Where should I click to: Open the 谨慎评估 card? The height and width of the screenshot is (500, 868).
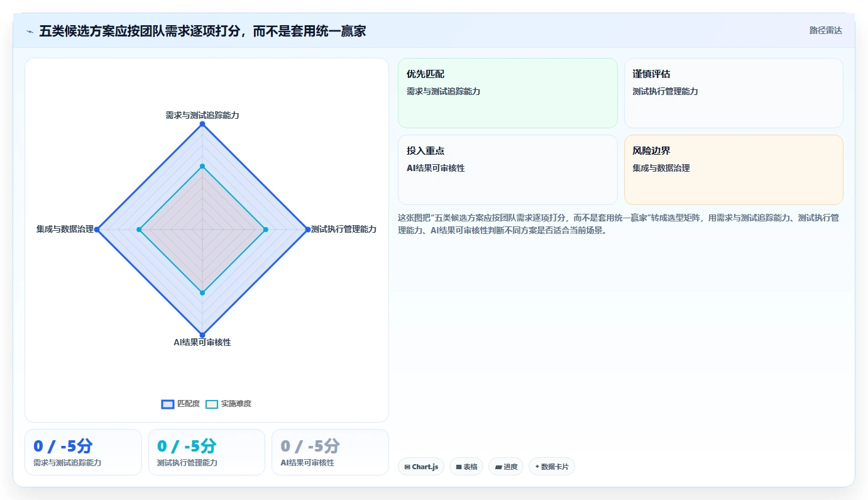(733, 93)
